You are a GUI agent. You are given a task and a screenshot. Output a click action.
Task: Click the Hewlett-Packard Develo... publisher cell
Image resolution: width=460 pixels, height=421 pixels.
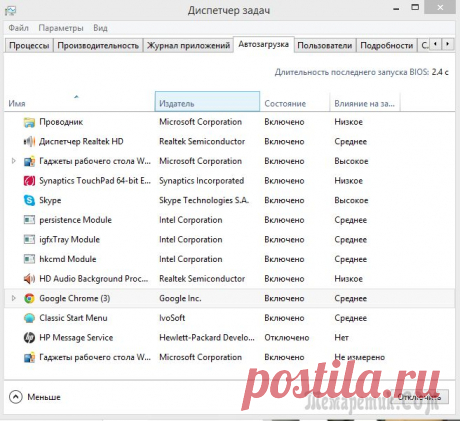tap(207, 338)
